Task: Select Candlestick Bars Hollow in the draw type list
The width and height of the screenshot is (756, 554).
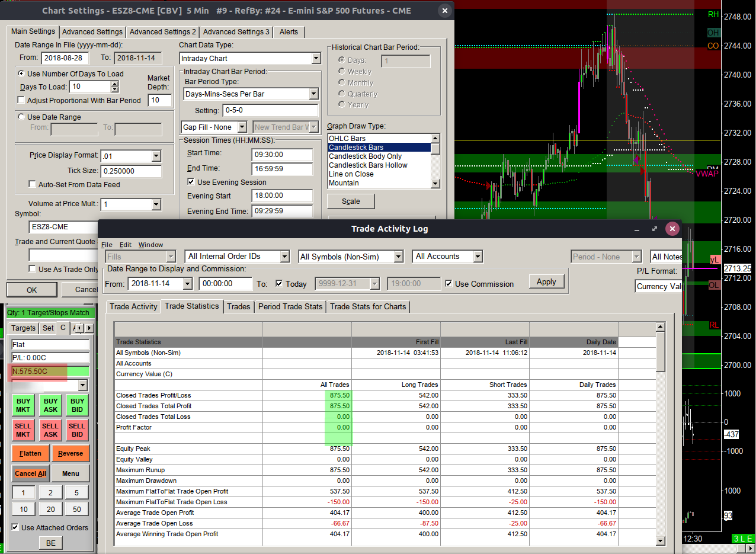Action: tap(368, 165)
